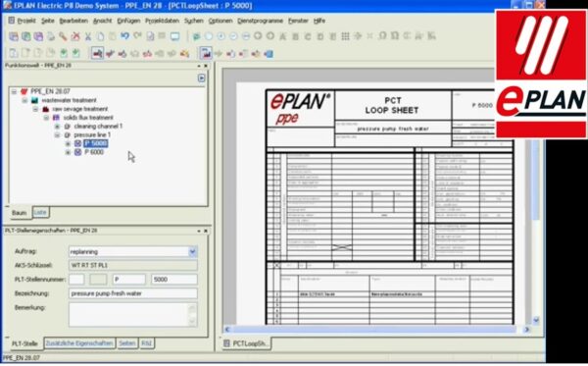
Task: Collapse the pressure line 1 node
Action: point(57,134)
